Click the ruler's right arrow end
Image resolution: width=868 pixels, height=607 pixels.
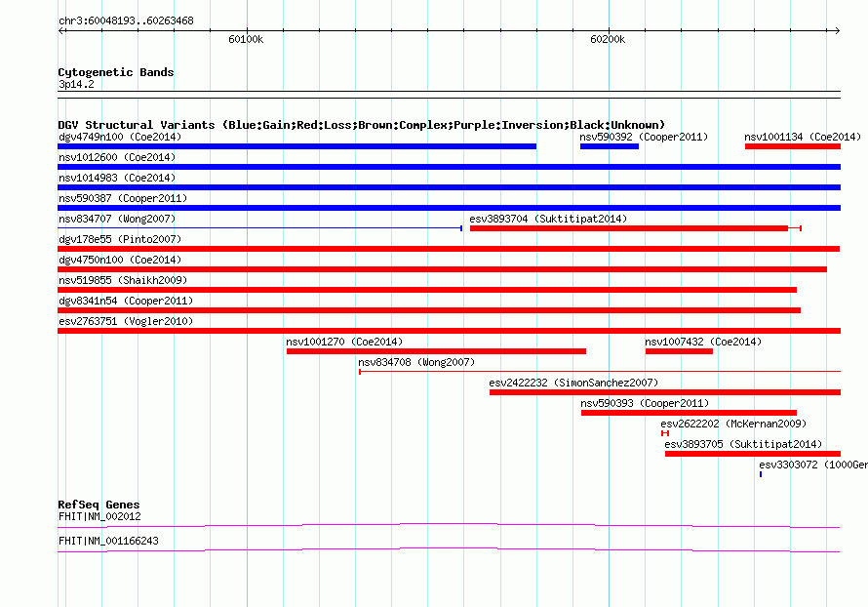tap(837, 31)
